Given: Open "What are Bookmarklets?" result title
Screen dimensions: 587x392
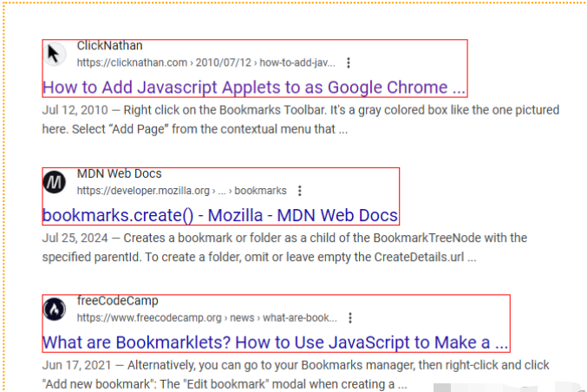Looking at the screenshot, I should point(276,342).
